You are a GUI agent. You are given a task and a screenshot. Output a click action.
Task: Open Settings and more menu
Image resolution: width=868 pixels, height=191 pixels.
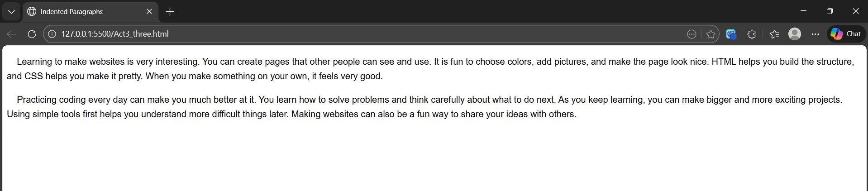pos(815,34)
